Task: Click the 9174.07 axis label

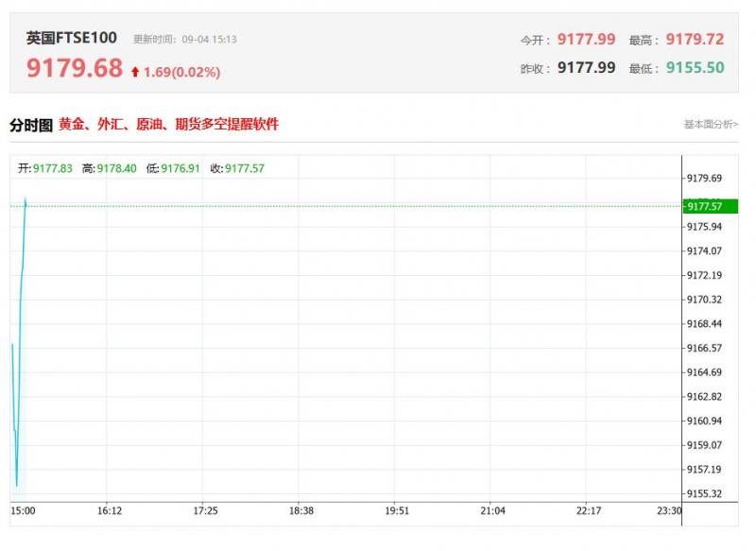Action: click(704, 250)
